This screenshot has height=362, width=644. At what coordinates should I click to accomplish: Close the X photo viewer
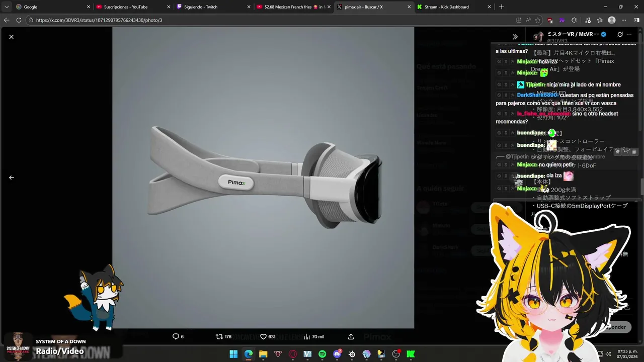[11, 37]
